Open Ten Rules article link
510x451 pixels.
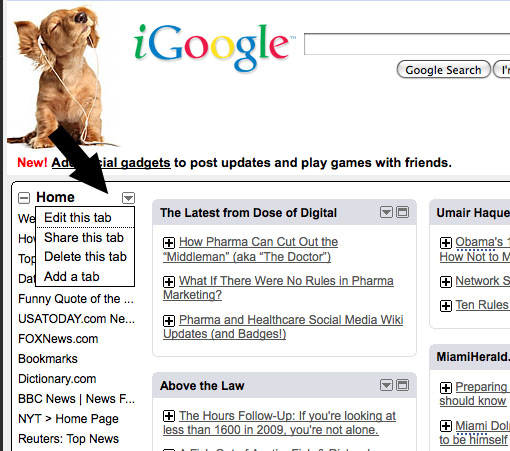483,305
